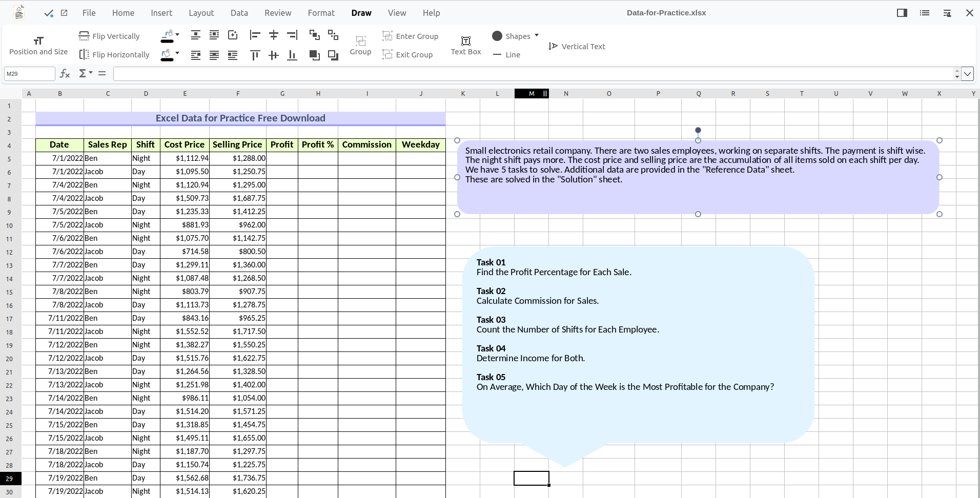The height and width of the screenshot is (498, 980).
Task: Click the first wrap icon in top row
Action: 195,35
